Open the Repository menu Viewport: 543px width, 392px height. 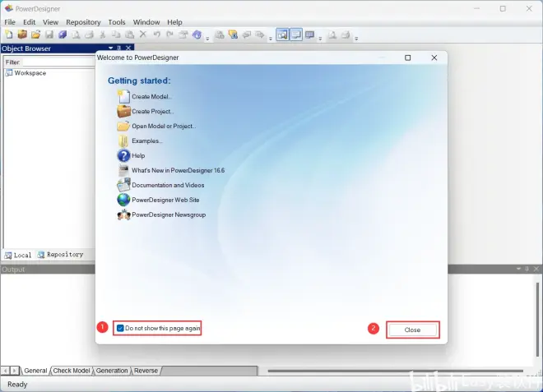(x=83, y=22)
